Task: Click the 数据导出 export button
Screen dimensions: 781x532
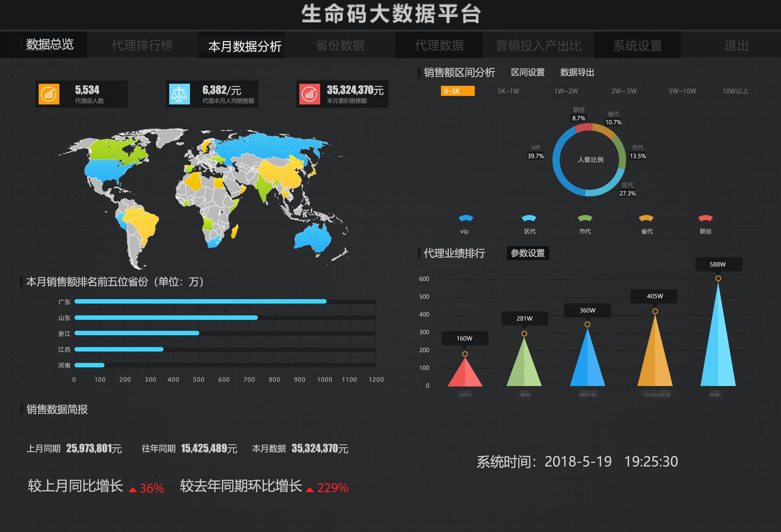Action: click(x=577, y=72)
